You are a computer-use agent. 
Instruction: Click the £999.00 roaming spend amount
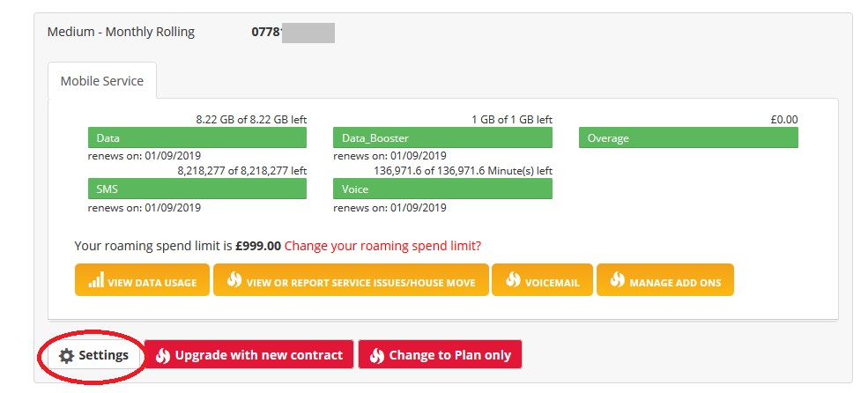pyautogui.click(x=258, y=246)
